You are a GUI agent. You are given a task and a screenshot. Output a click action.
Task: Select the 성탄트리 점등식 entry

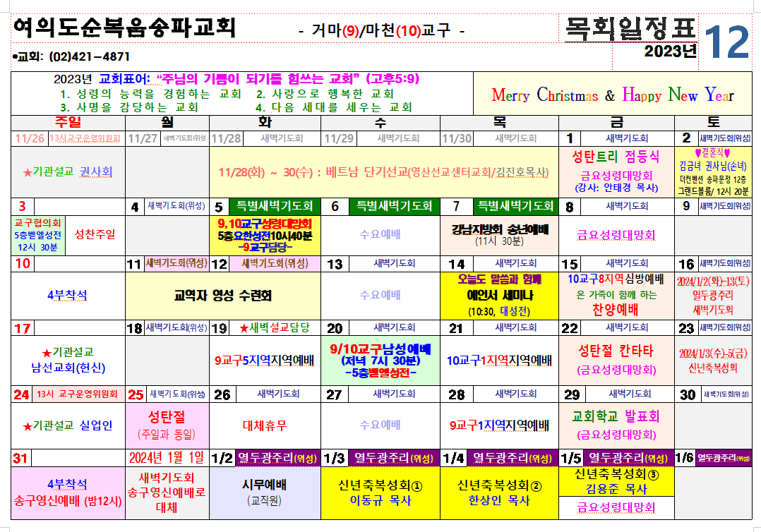(x=616, y=157)
